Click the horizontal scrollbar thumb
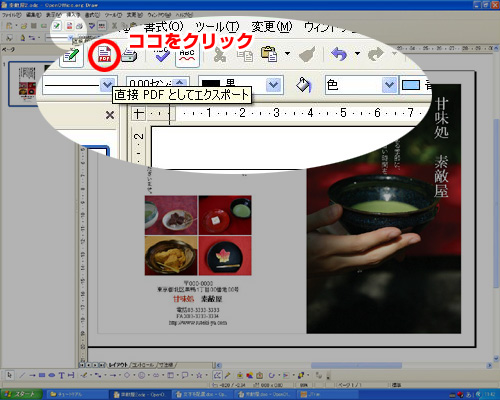Viewport: 500px width, 400px height. click(x=356, y=365)
